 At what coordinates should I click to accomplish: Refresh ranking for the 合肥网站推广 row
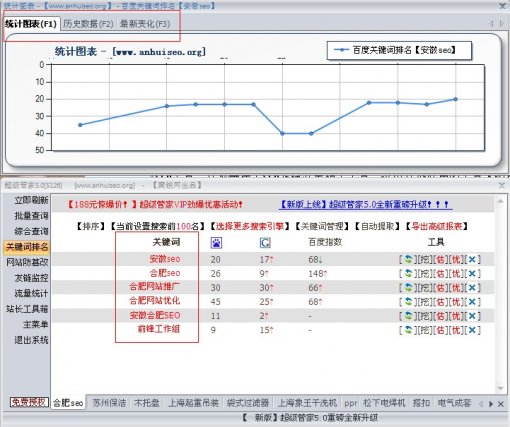[408, 288]
